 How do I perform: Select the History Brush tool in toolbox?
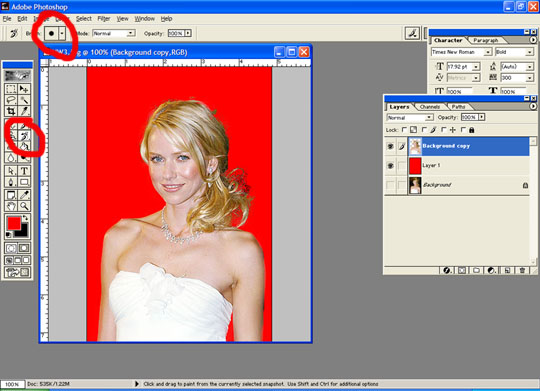24,136
